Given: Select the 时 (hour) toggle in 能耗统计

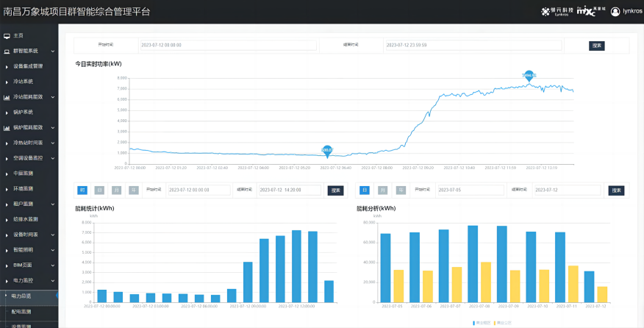Looking at the screenshot, I should point(82,190).
